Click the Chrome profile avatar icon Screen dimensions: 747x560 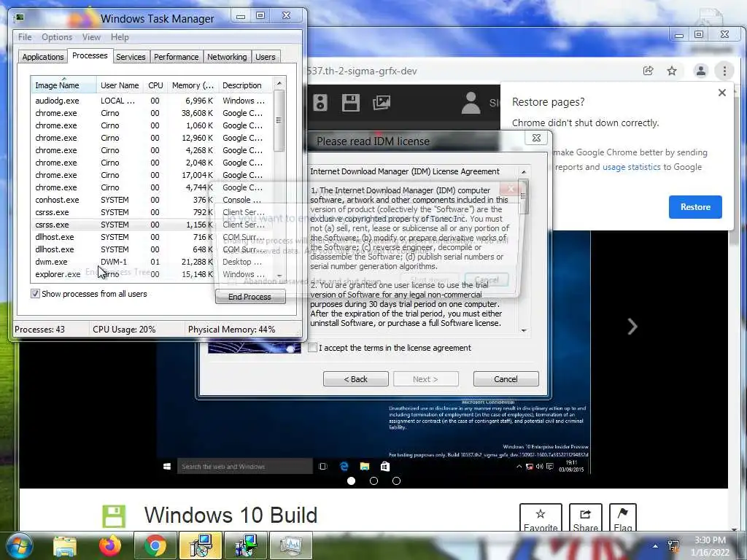pos(701,71)
